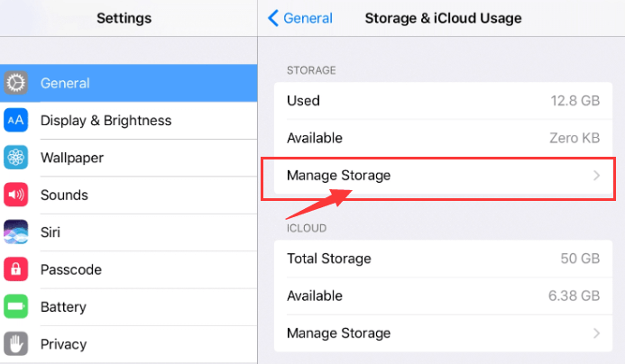625x364 pixels.
Task: Select Display & Brightness in sidebar
Action: (106, 121)
